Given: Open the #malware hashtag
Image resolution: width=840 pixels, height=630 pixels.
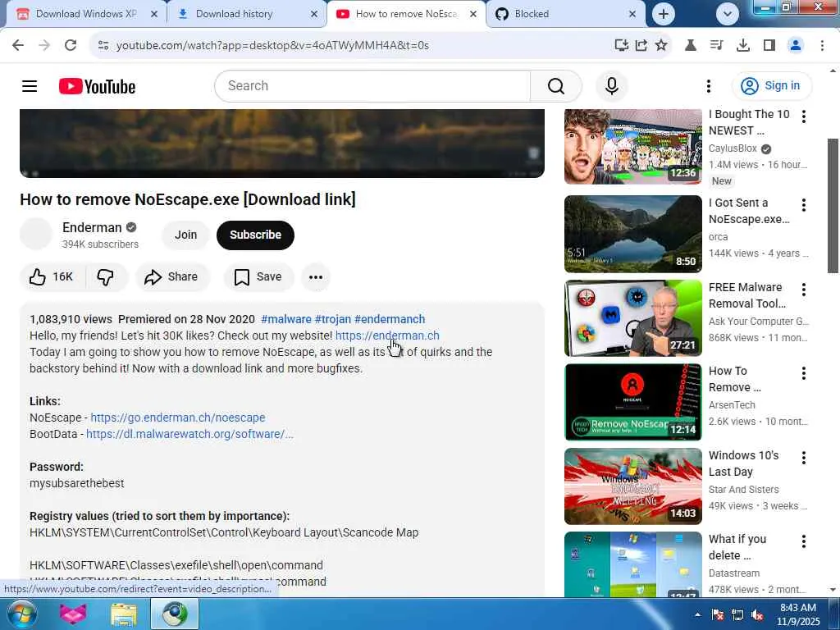Looking at the screenshot, I should coord(286,319).
